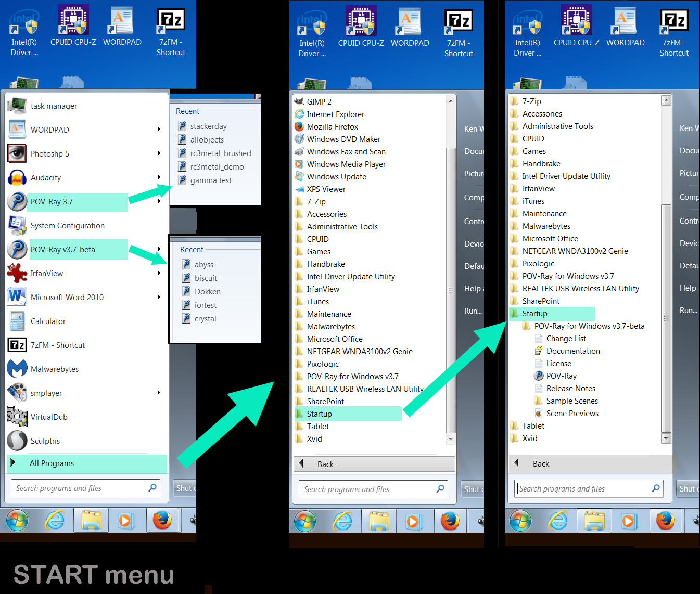The width and height of the screenshot is (700, 594).
Task: Expand the Sample Scenes folder
Action: coord(571,401)
